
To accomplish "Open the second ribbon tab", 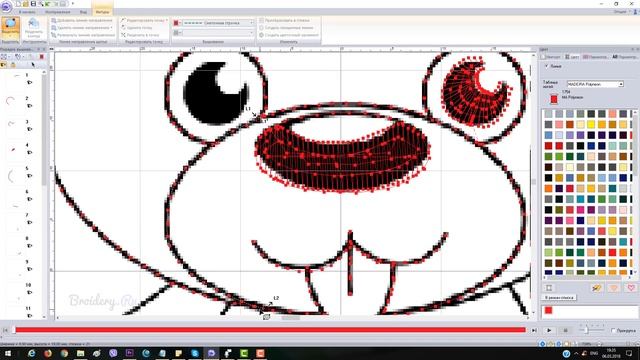I will pos(58,12).
